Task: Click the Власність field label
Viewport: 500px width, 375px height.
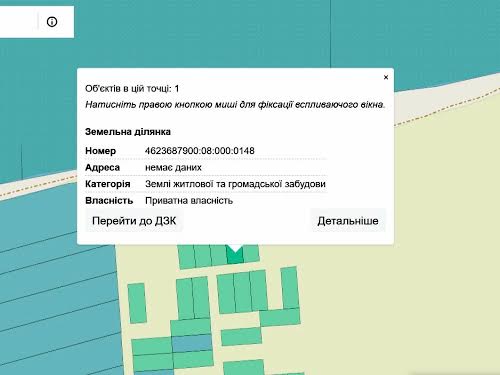Action: click(109, 201)
